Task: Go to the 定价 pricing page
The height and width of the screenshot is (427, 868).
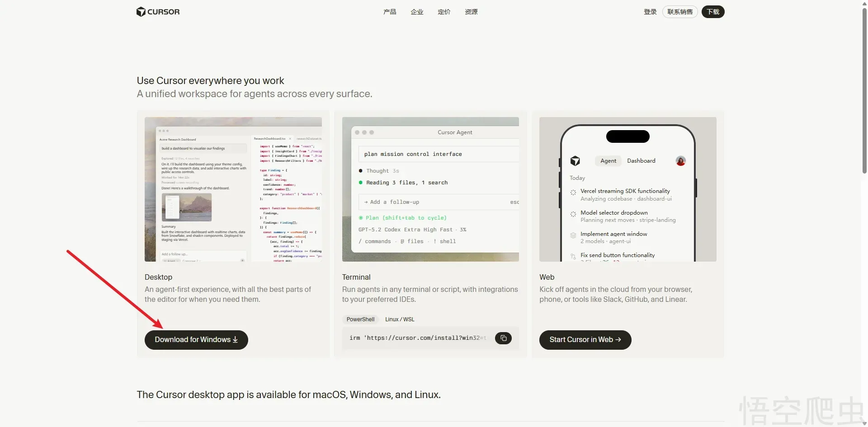Action: [x=444, y=12]
